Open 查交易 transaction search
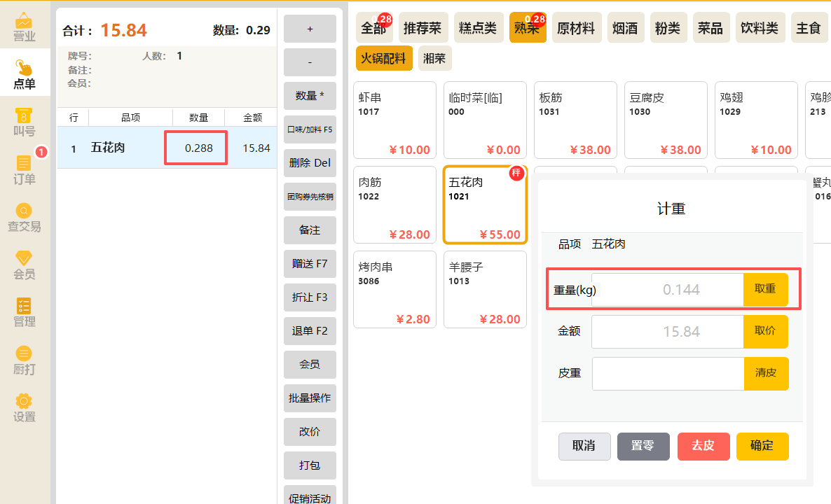The height and width of the screenshot is (504, 831). [25, 218]
